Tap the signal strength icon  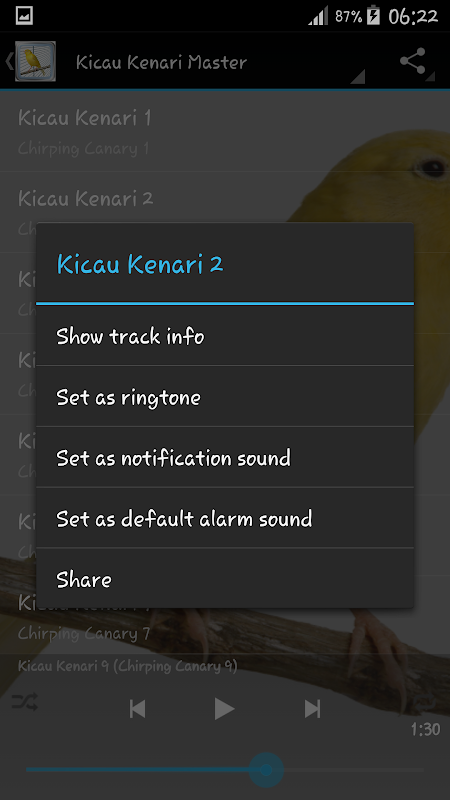tap(318, 17)
